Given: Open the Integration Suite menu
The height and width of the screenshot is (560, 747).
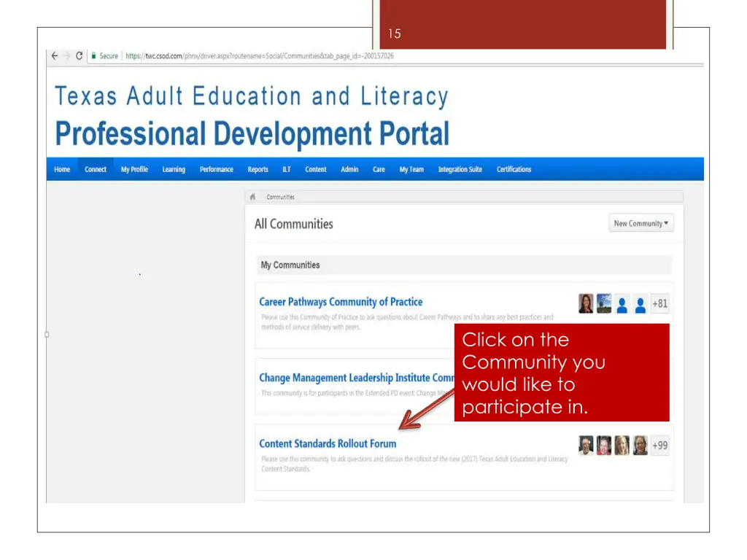Looking at the screenshot, I should click(460, 169).
